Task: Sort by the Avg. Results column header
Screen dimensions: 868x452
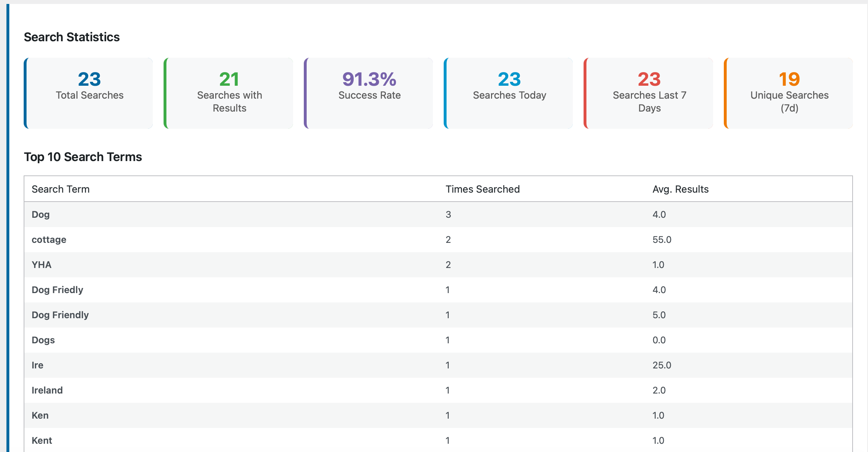Action: click(680, 189)
